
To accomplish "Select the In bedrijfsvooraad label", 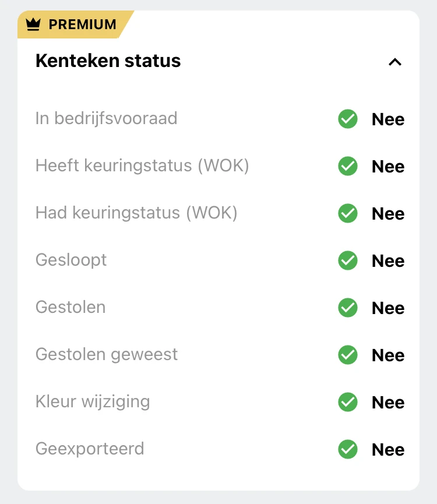I will (x=106, y=119).
